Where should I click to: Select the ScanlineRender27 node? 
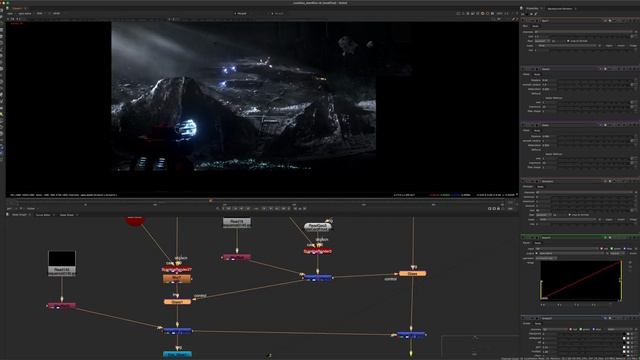coord(177,270)
